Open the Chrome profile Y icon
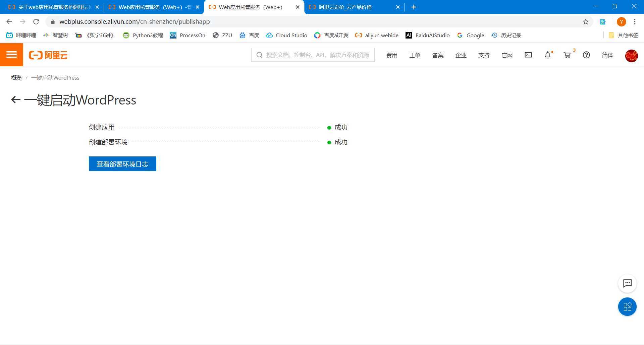The height and width of the screenshot is (345, 644). tap(621, 22)
